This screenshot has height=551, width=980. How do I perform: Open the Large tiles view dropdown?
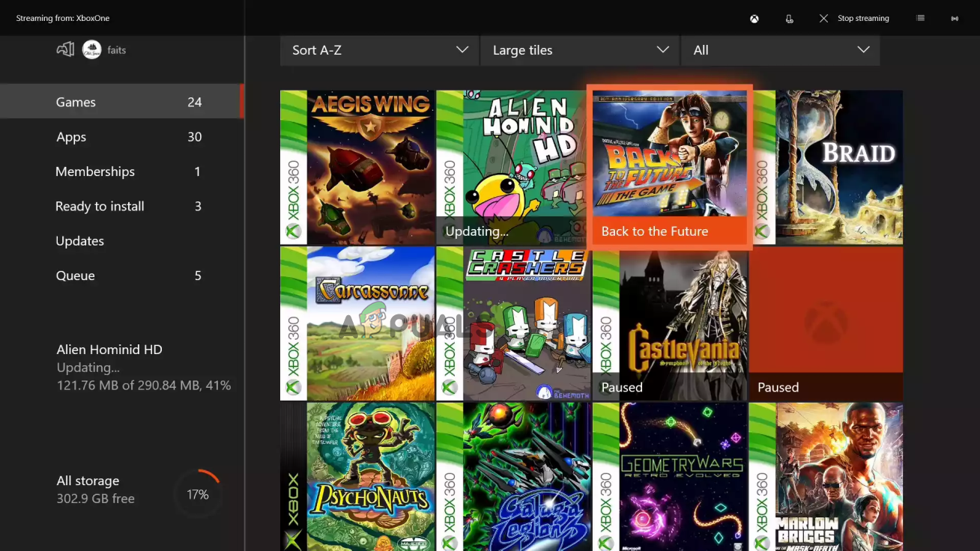tap(580, 50)
